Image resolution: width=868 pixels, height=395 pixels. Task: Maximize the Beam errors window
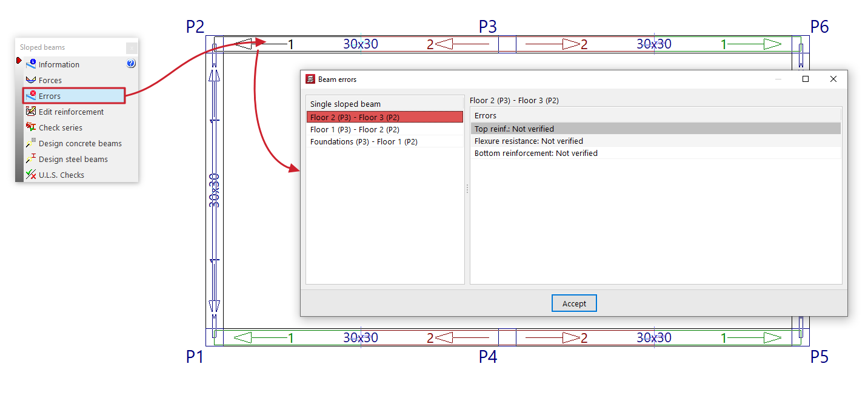pos(806,79)
